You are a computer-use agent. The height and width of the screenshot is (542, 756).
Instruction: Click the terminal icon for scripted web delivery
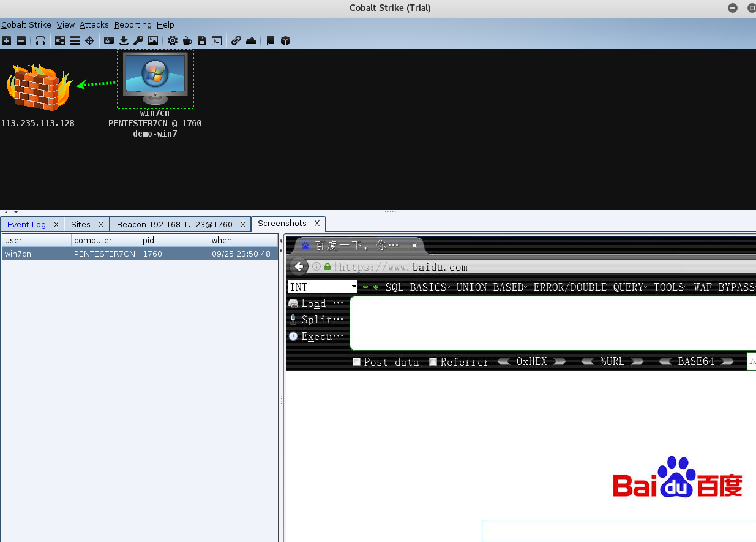pyautogui.click(x=217, y=41)
